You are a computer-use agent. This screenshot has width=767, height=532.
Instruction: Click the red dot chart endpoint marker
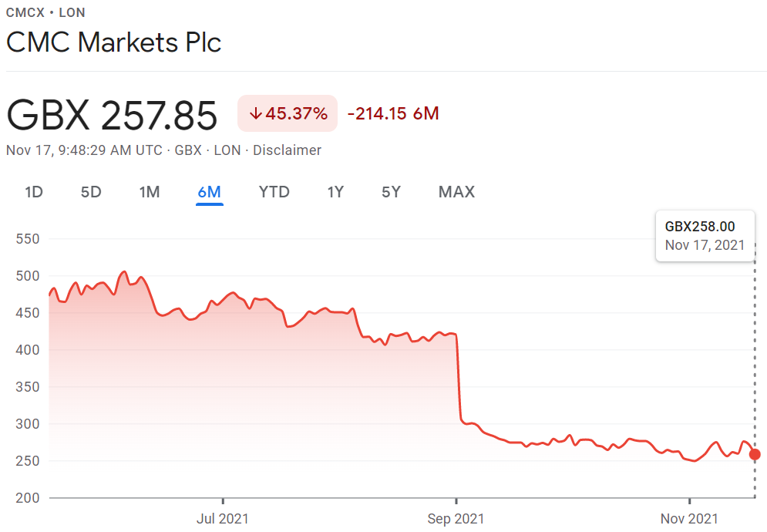[x=755, y=454]
